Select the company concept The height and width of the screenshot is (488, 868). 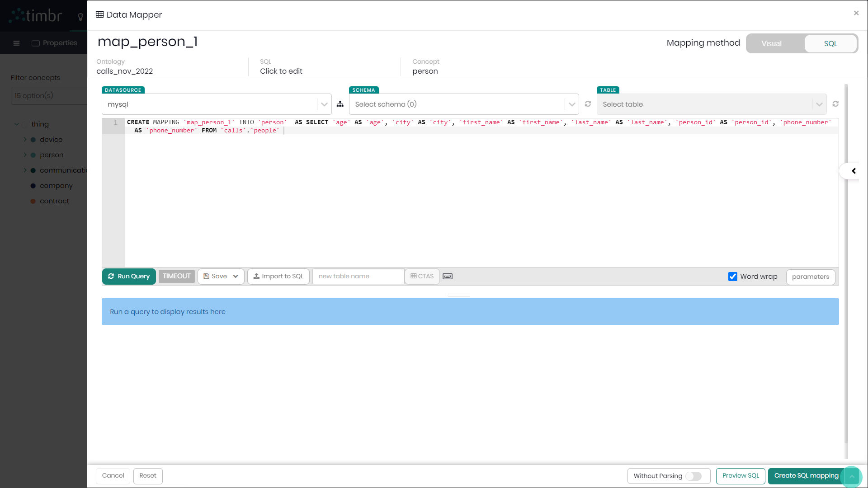pos(56,186)
